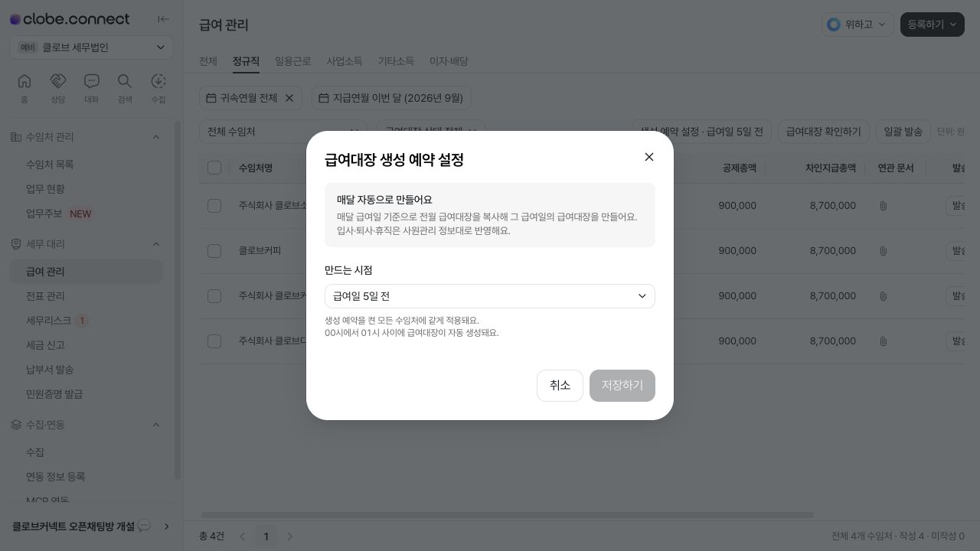Open the 등록하기 dropdown button
Viewport: 980px width, 551px height.
[x=933, y=24]
